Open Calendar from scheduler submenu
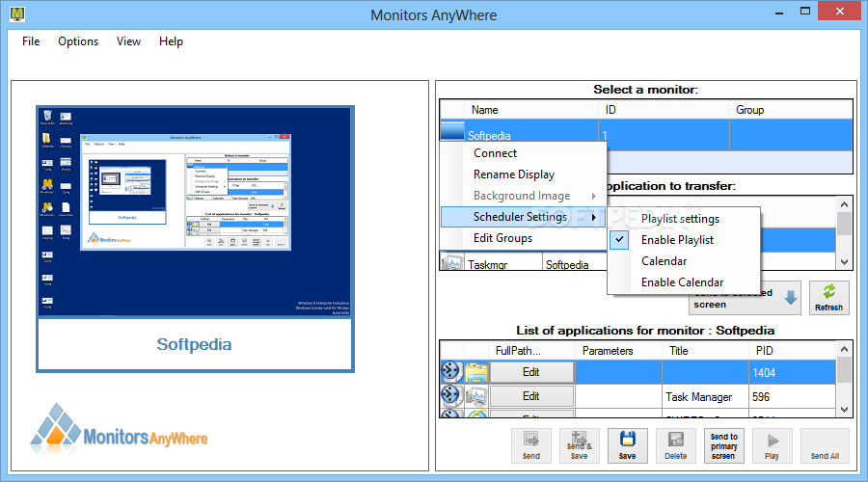This screenshot has width=868, height=482. tap(664, 261)
